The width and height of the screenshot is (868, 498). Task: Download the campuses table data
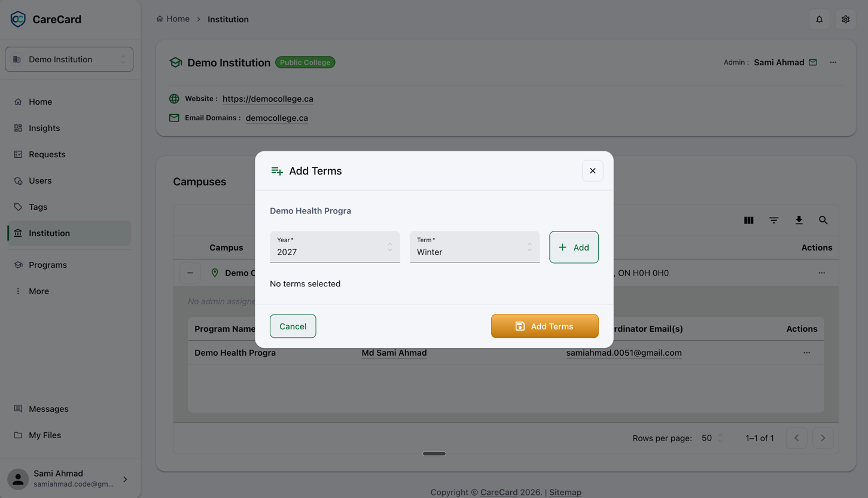point(799,221)
